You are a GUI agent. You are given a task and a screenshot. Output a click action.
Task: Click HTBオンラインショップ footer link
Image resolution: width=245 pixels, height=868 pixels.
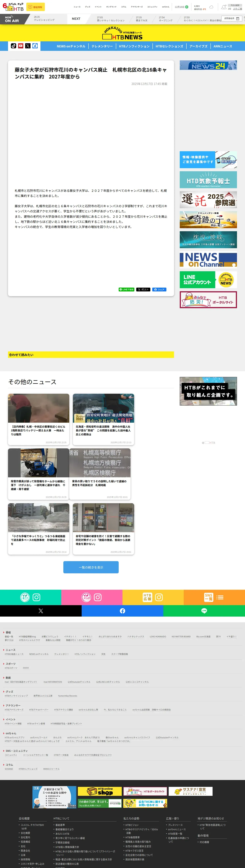(x=16, y=695)
